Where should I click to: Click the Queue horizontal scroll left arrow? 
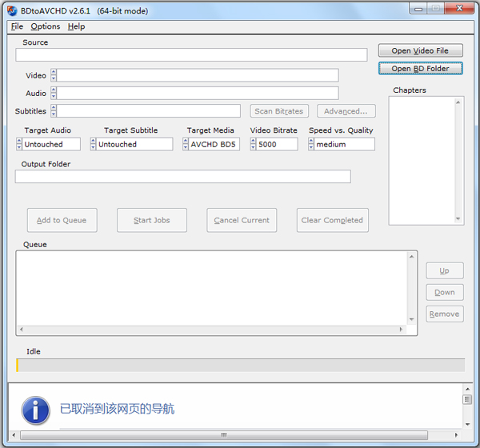[21, 330]
